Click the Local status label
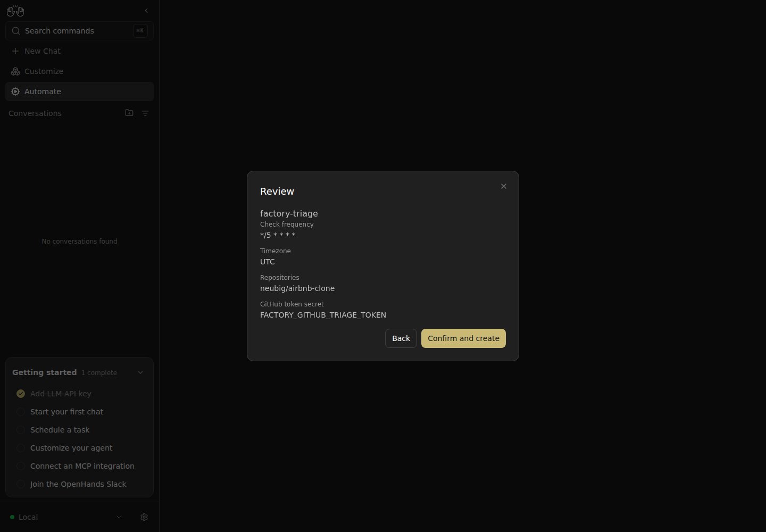 (28, 517)
